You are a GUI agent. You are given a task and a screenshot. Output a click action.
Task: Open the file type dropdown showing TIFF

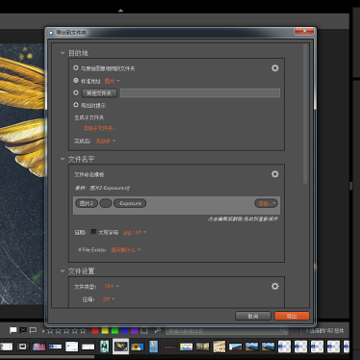pos(112,286)
